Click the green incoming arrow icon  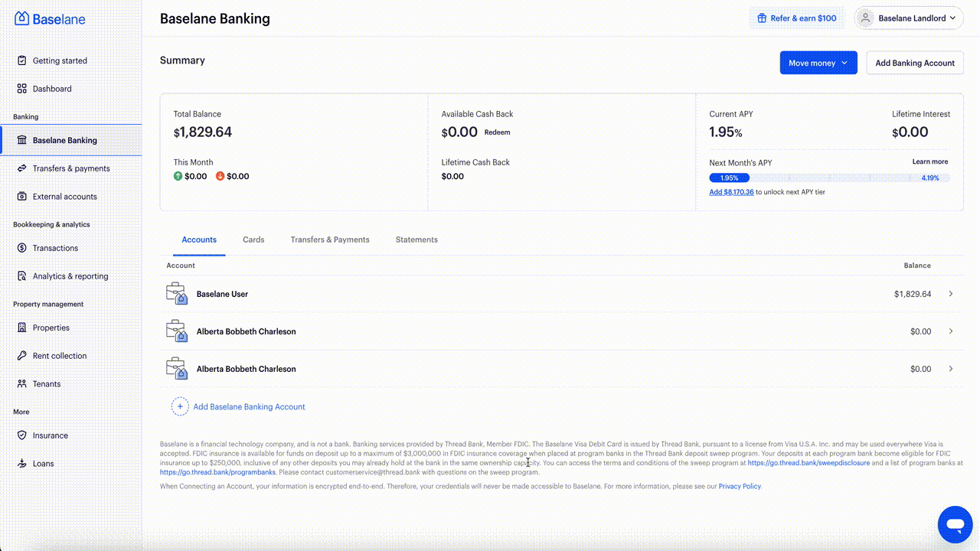click(x=178, y=176)
